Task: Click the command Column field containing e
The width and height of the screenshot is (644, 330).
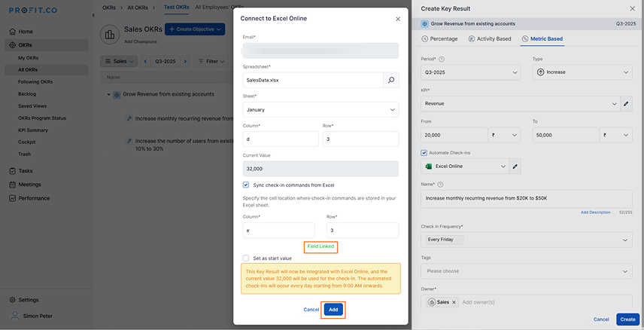Action: [279, 231]
